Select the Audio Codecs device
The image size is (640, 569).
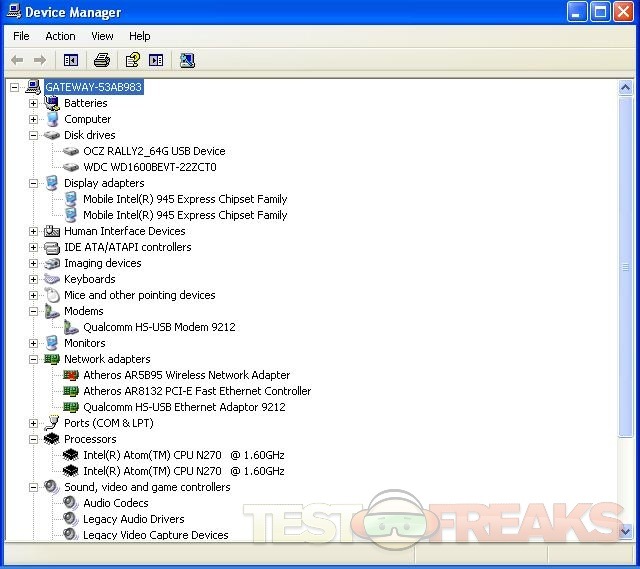[115, 503]
